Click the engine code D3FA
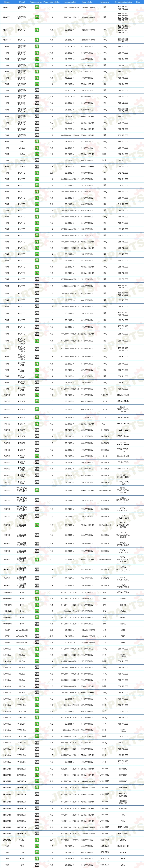This screenshot has height=868, width=144. 123,624
